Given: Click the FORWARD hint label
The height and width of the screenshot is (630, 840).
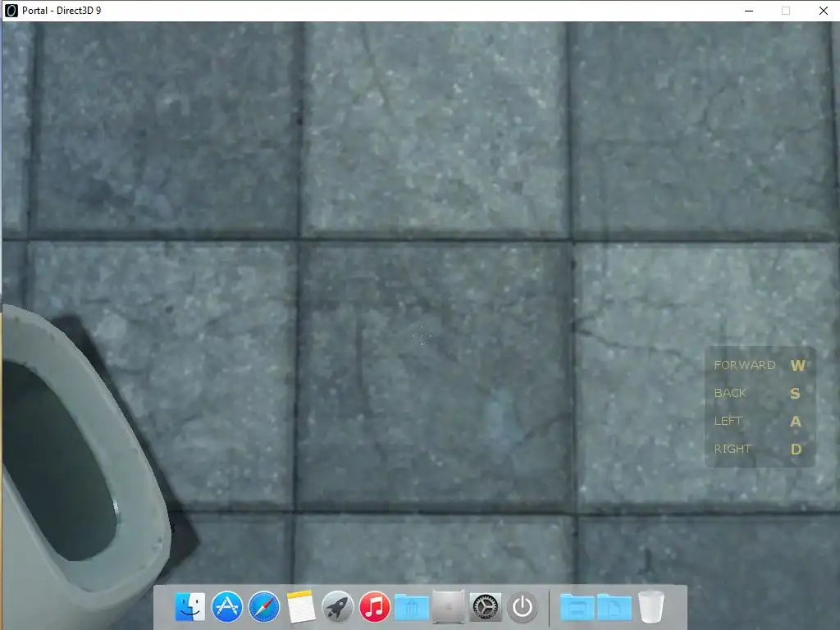Looking at the screenshot, I should coord(745,365).
